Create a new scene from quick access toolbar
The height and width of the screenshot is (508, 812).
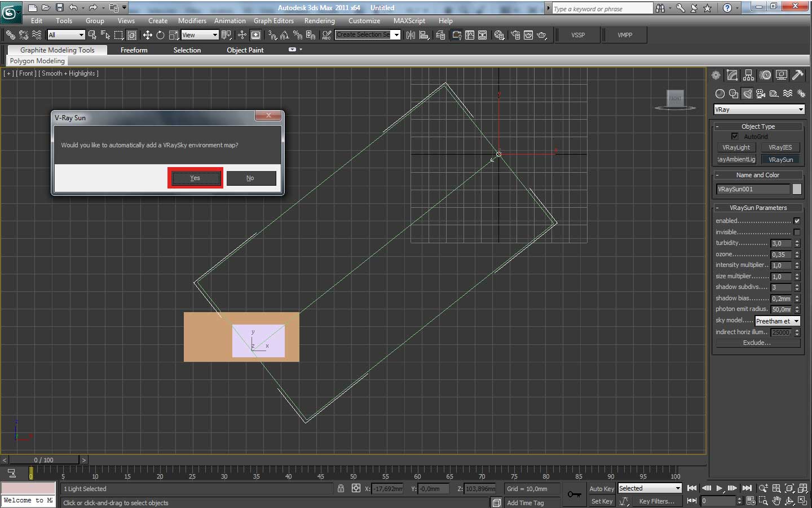click(x=33, y=8)
